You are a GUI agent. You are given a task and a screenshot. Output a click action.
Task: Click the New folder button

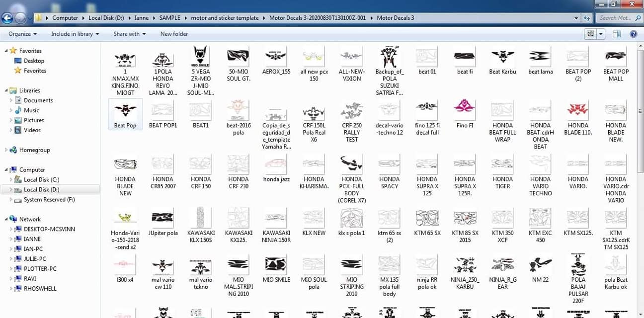coord(174,34)
